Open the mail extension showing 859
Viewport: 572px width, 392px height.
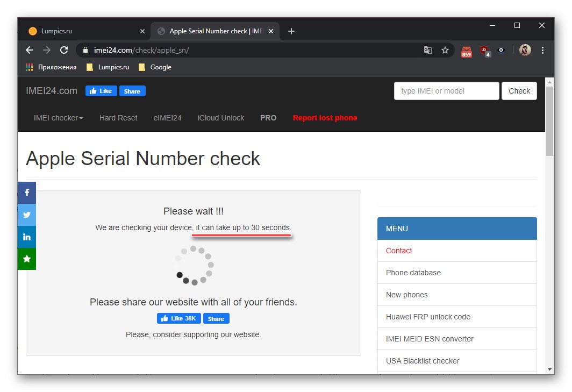466,52
